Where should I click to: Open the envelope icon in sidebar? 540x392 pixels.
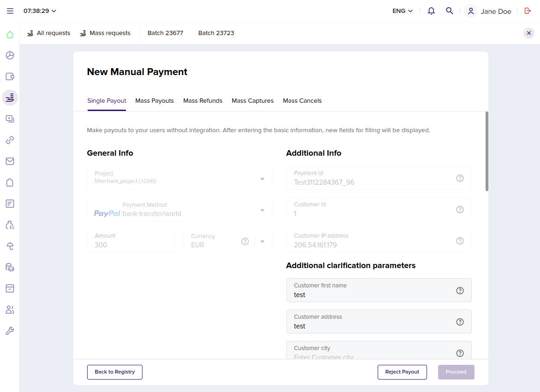(x=10, y=161)
